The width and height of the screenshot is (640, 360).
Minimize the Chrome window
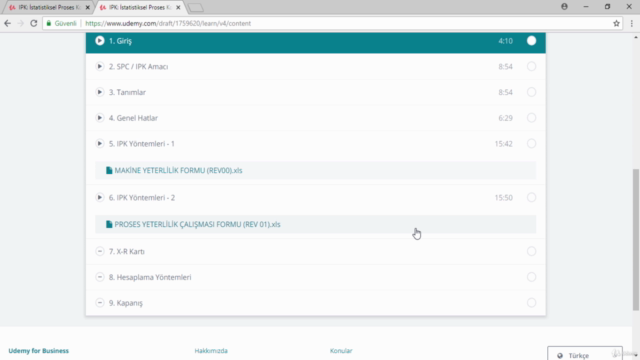586,7
